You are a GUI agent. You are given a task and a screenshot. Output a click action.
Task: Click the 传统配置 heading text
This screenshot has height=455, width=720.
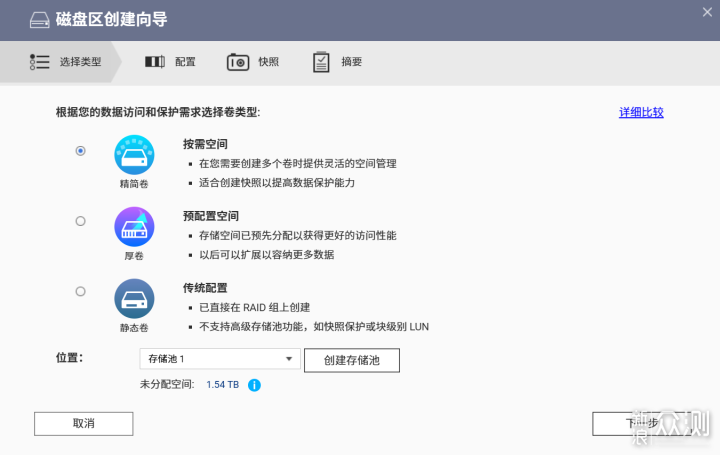coord(205,288)
